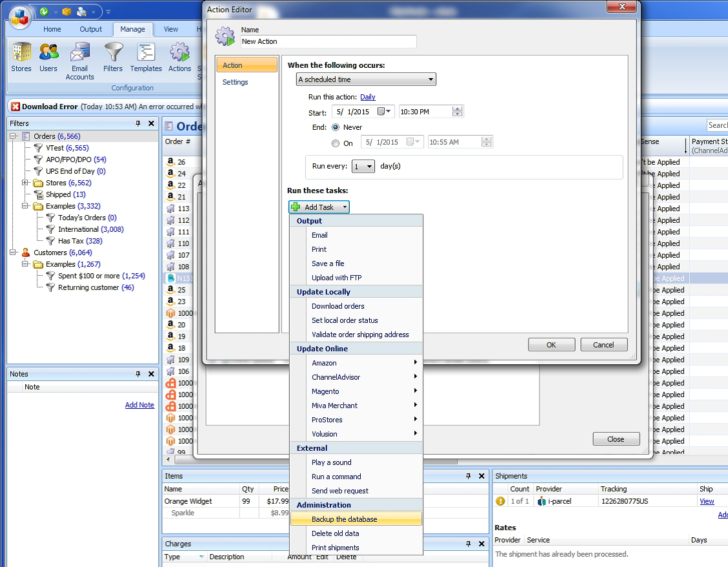
Task: Choose Play a sound task
Action: point(356,462)
